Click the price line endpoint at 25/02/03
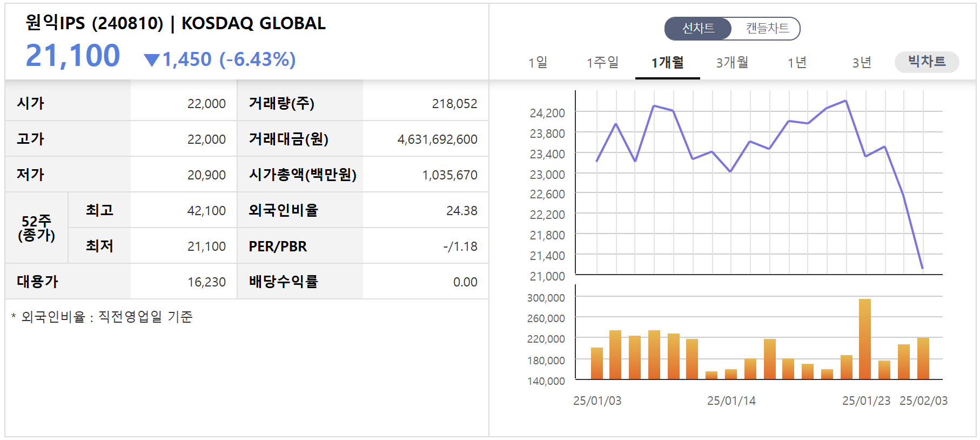 (922, 268)
